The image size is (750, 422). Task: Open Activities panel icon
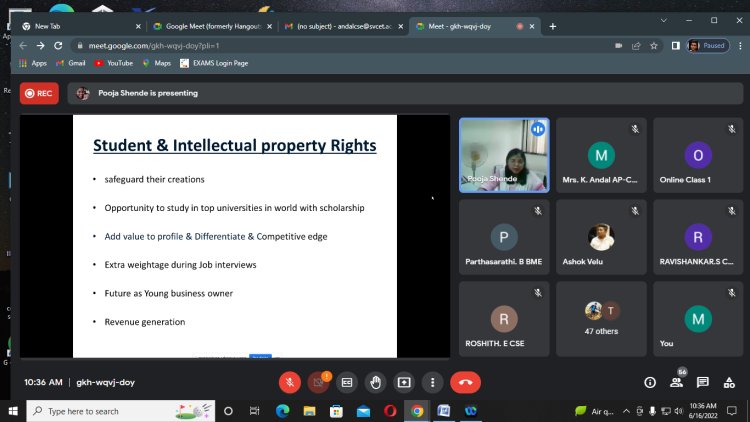point(729,382)
